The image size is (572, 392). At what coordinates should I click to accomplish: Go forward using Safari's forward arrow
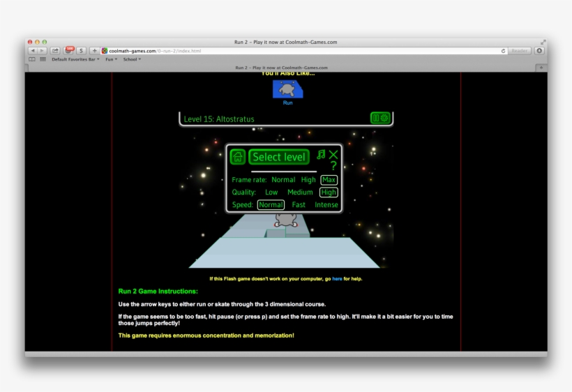42,51
